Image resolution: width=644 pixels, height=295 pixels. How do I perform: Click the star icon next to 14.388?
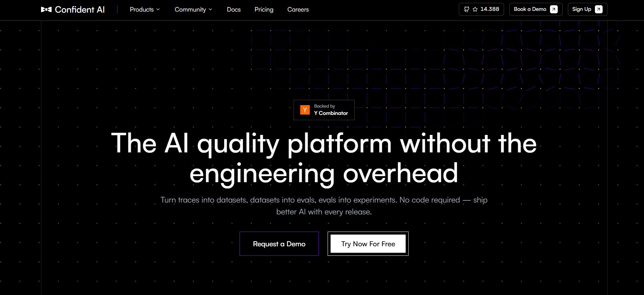(475, 9)
